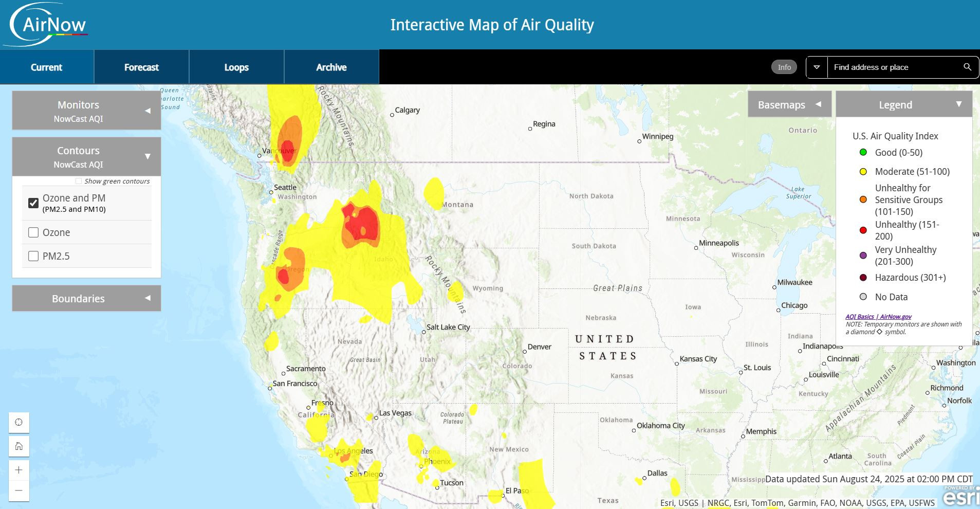The width and height of the screenshot is (980, 509).
Task: Click the Interactive Map of Air Quality title
Action: click(x=492, y=25)
